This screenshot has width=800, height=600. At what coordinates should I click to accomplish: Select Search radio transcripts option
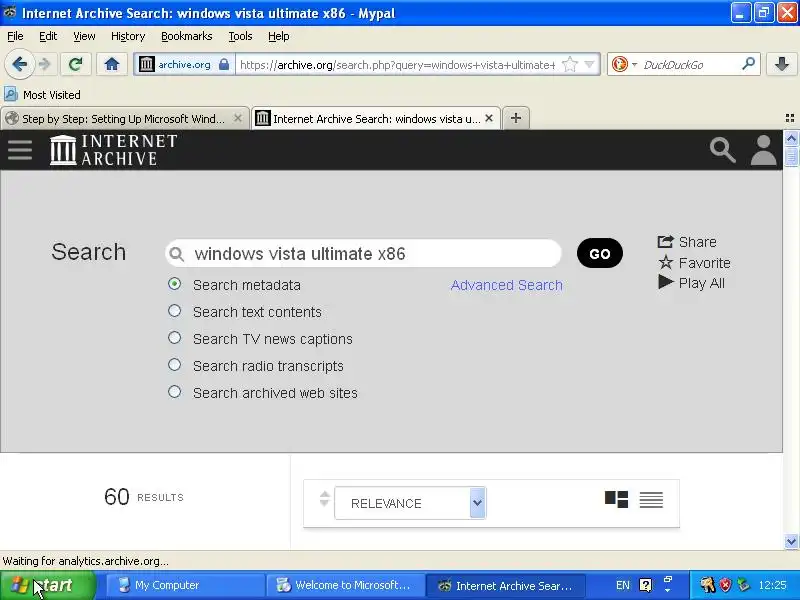pos(174,365)
